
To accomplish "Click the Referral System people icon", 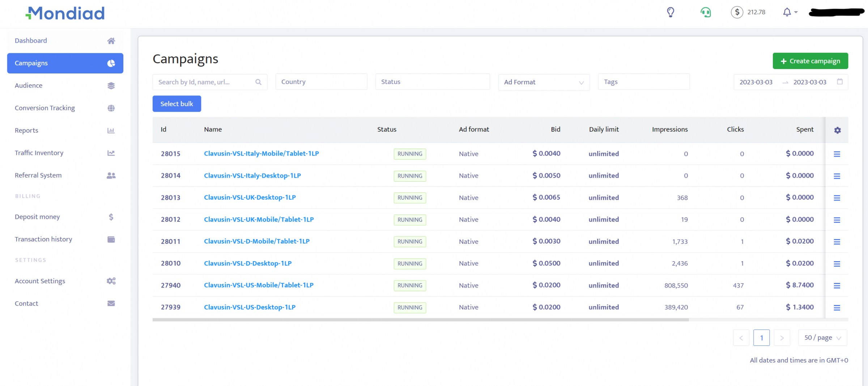I will click(111, 175).
